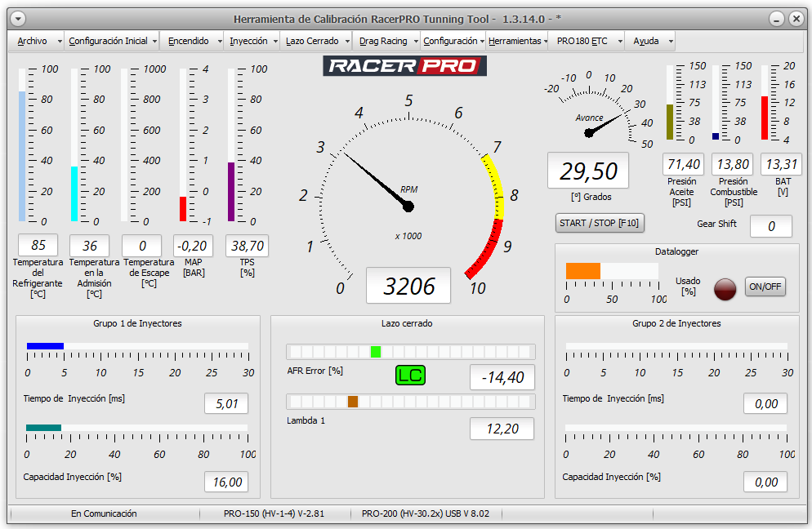The image size is (812, 529).
Task: Open the Drag Racing menu
Action: point(382,41)
